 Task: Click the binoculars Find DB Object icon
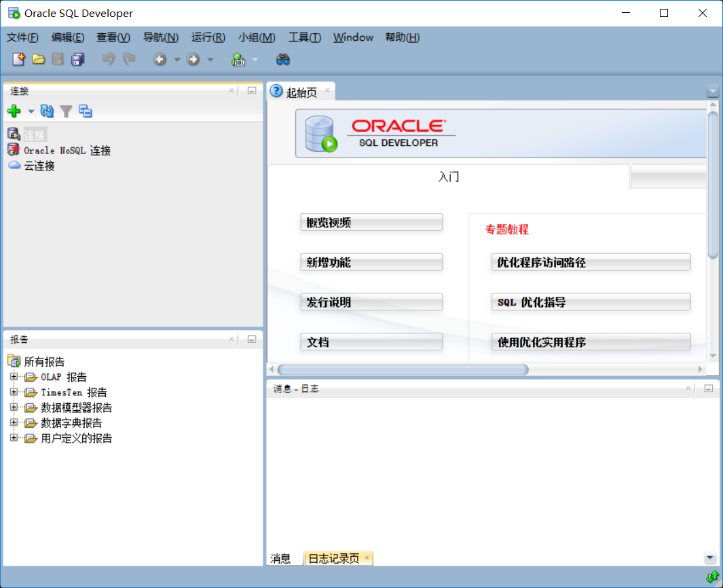pyautogui.click(x=283, y=60)
